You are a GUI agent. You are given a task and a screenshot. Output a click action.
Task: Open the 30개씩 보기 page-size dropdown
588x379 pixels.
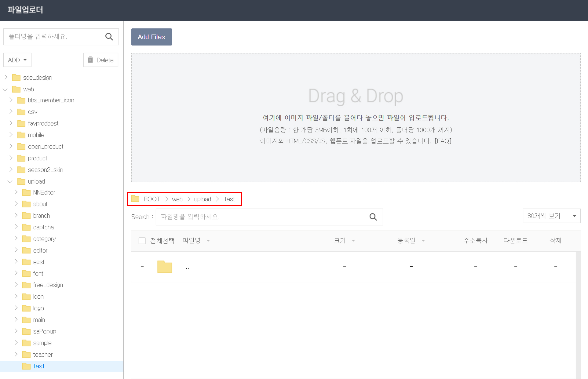coord(551,216)
